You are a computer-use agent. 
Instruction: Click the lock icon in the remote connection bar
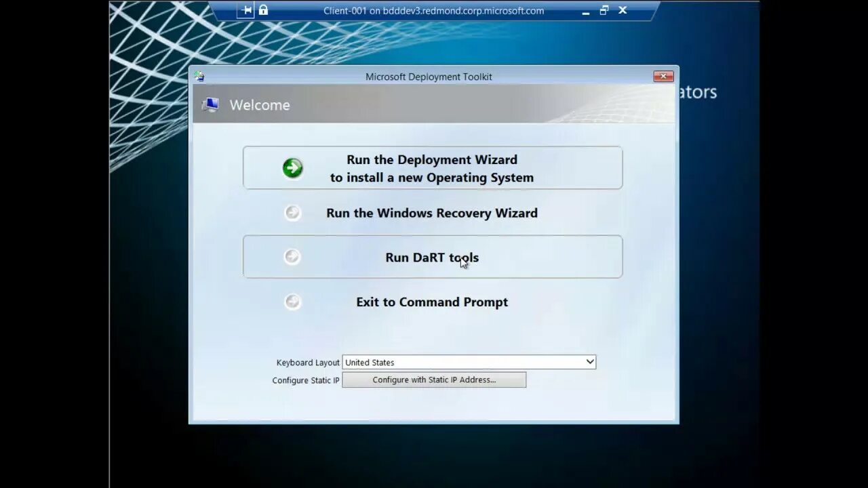tap(263, 10)
